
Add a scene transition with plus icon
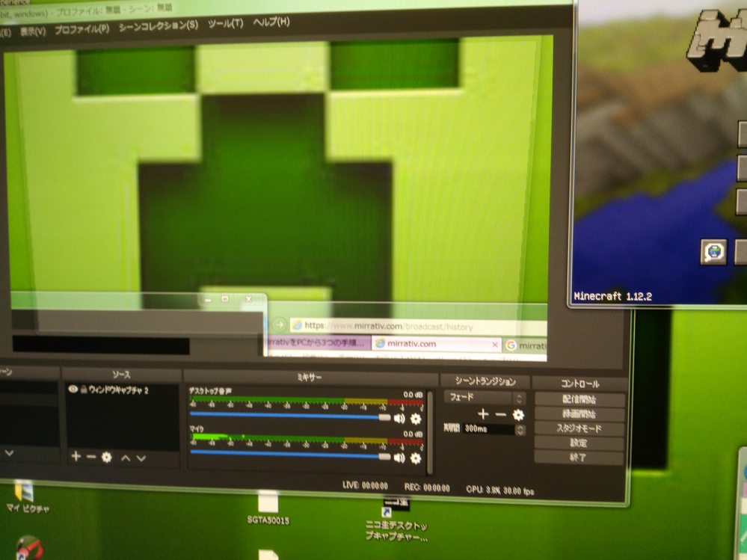(x=483, y=414)
